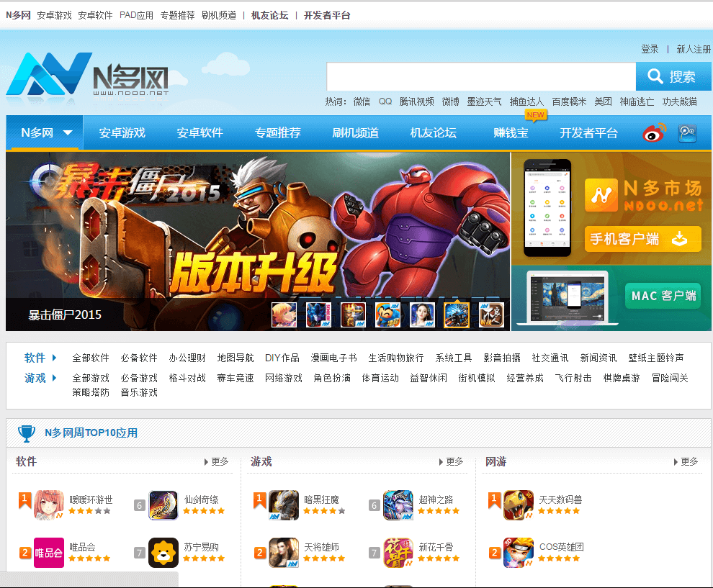Click the hot word 微信
The width and height of the screenshot is (713, 588).
click(362, 101)
